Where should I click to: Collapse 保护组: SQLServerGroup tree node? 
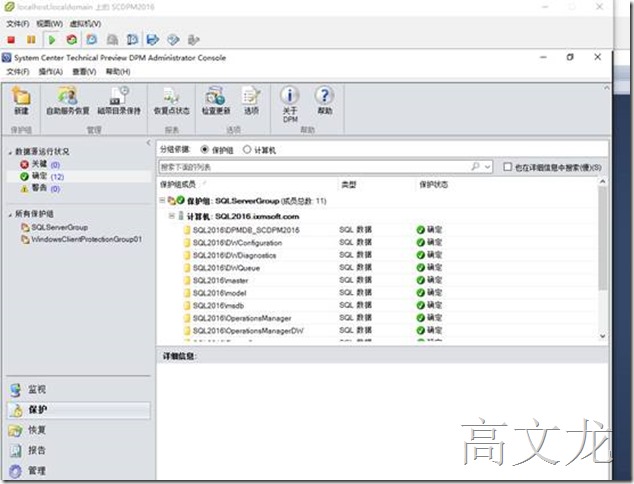click(162, 200)
